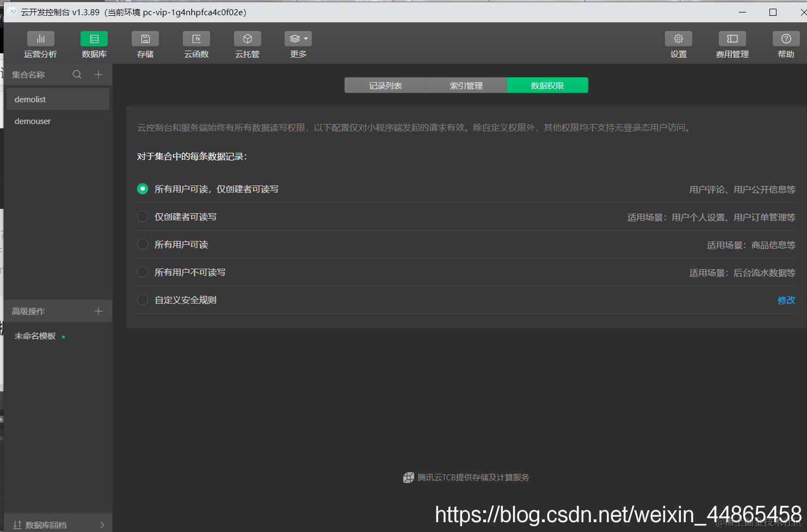Image resolution: width=807 pixels, height=532 pixels.
Task: Click the 帮助 icon
Action: click(x=786, y=45)
